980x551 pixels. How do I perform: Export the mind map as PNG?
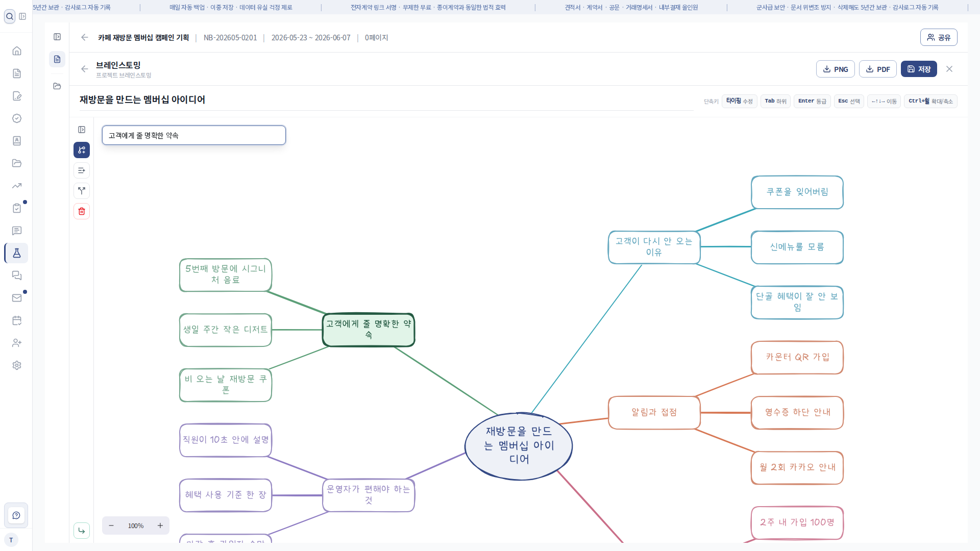tap(836, 69)
